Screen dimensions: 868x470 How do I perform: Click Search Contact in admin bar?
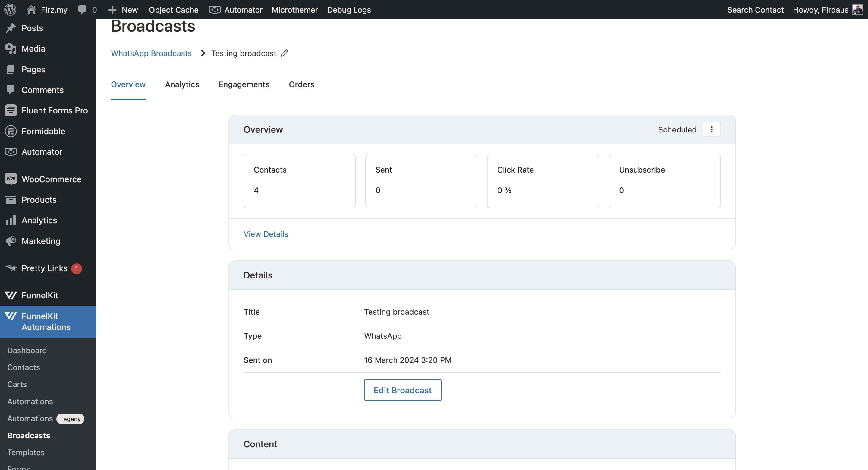756,10
